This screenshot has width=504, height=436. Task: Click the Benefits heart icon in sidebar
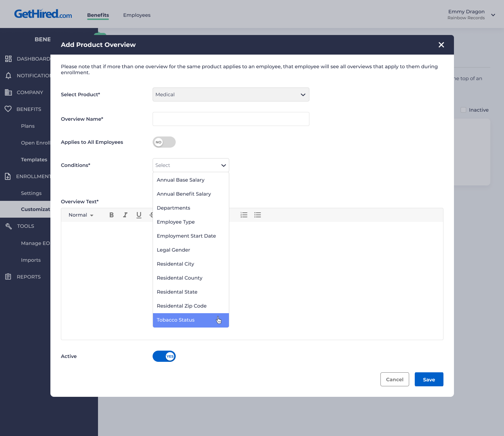coord(8,109)
